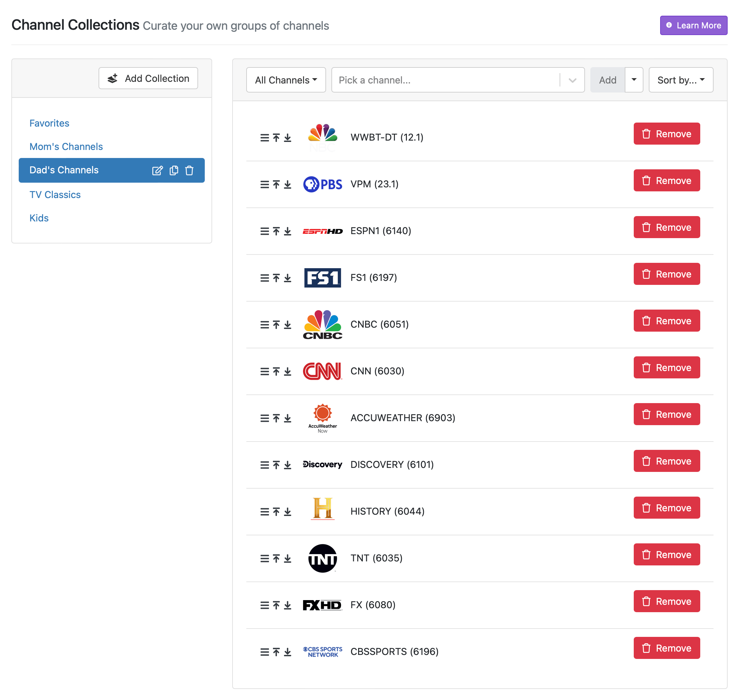Open the All Channels filter dropdown

click(x=286, y=79)
